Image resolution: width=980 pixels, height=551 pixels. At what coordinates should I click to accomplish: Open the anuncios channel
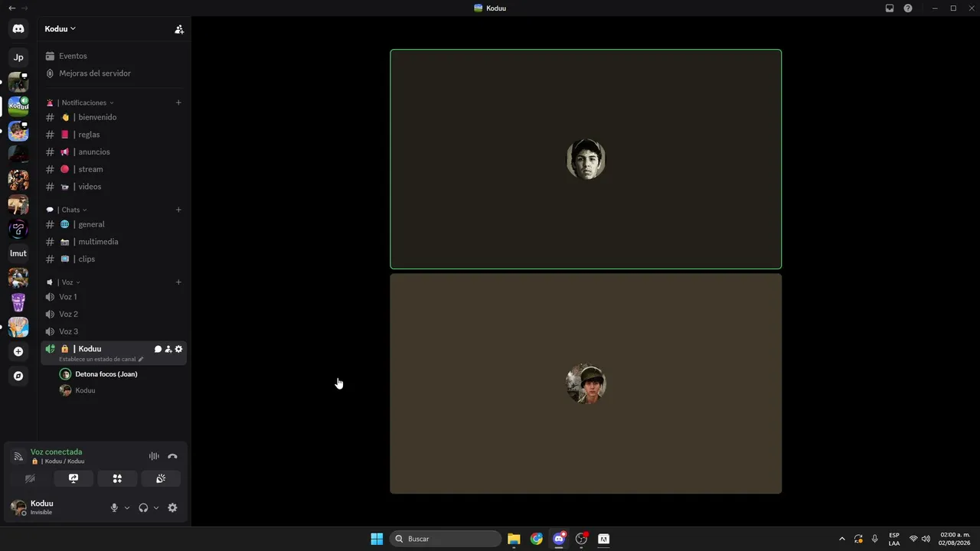113,152
